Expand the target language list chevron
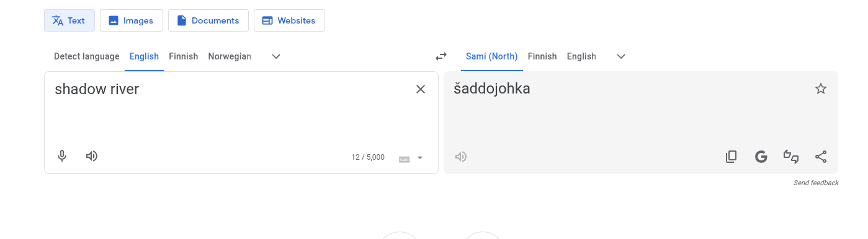 pos(621,56)
